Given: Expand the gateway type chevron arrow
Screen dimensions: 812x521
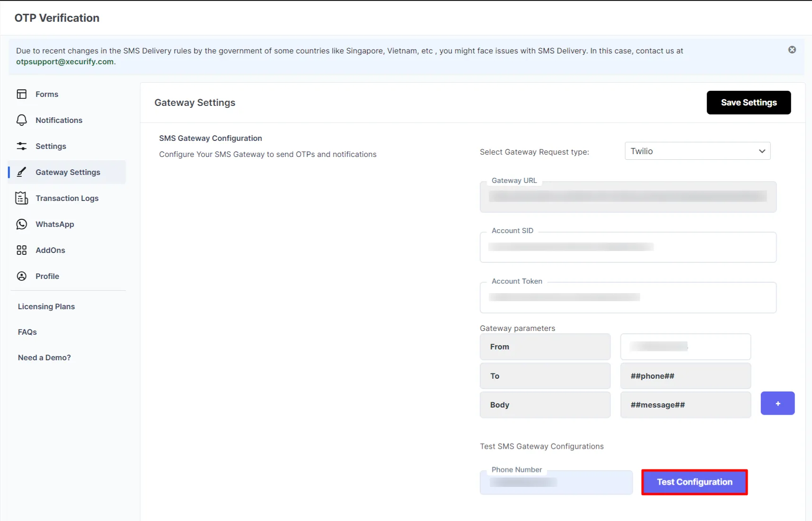Looking at the screenshot, I should click(x=762, y=151).
